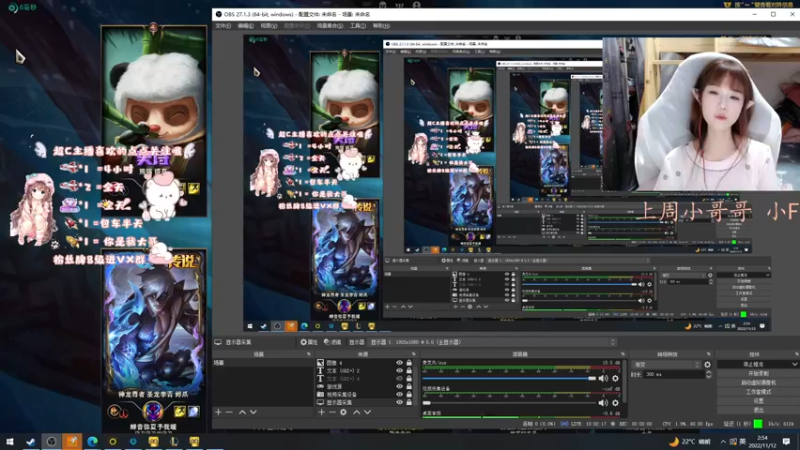This screenshot has height=450, width=800.
Task: Enable 工作室模式 studio mode
Action: (x=758, y=392)
